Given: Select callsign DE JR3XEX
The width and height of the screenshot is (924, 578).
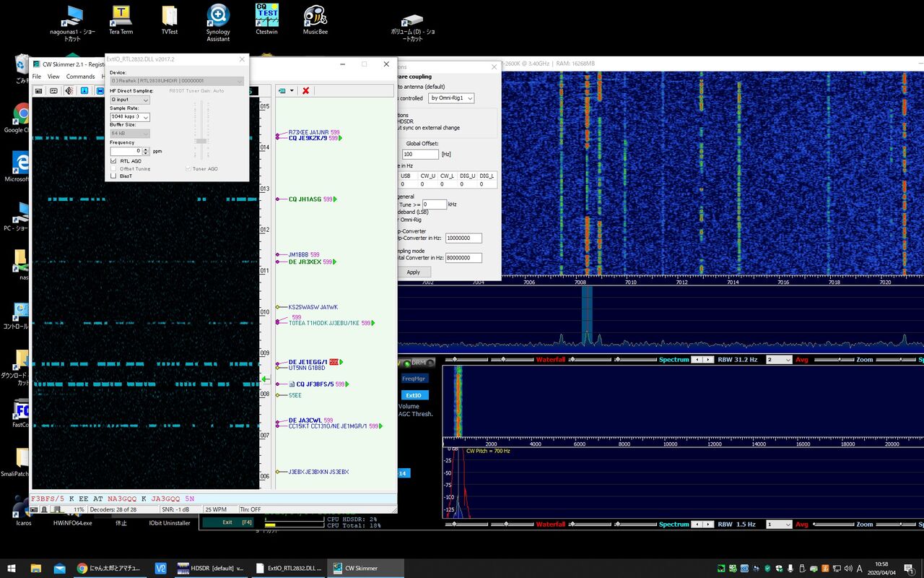Looking at the screenshot, I should 305,262.
